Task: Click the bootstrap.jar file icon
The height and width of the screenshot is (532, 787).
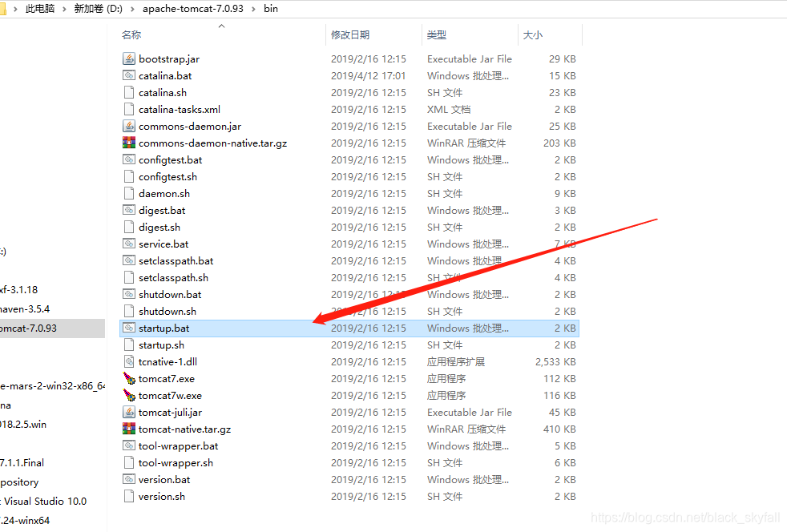Action: 129,58
